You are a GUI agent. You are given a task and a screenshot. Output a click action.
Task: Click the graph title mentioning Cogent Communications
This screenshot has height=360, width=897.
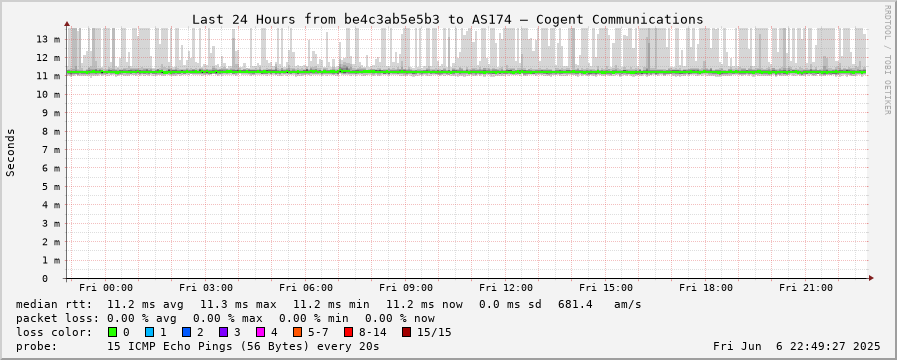447,19
